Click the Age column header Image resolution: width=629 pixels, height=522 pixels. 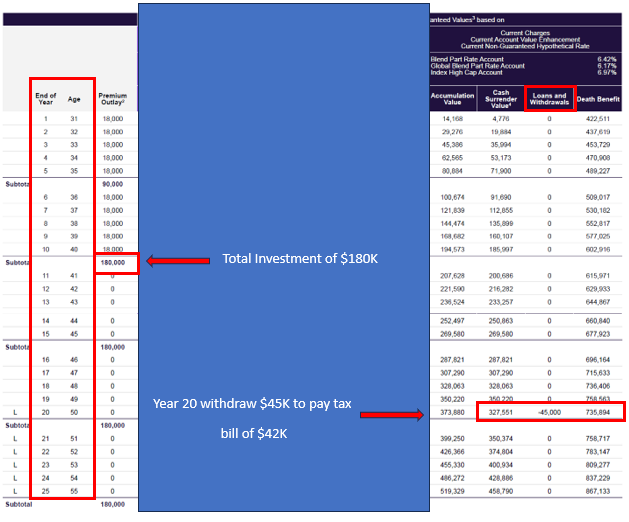(75, 99)
